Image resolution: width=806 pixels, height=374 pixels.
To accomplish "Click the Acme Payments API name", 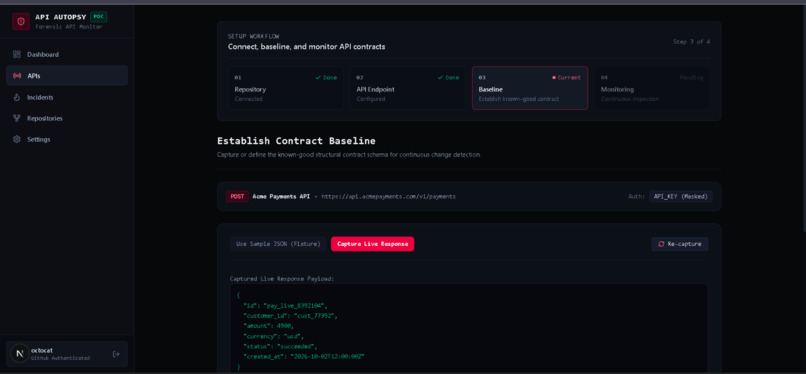I will point(281,196).
